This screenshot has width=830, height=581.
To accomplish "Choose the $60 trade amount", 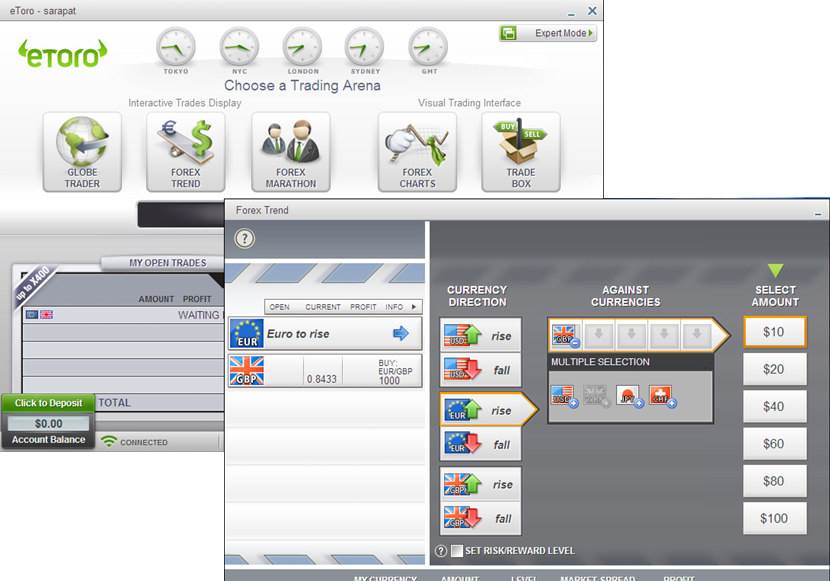I will pos(775,444).
